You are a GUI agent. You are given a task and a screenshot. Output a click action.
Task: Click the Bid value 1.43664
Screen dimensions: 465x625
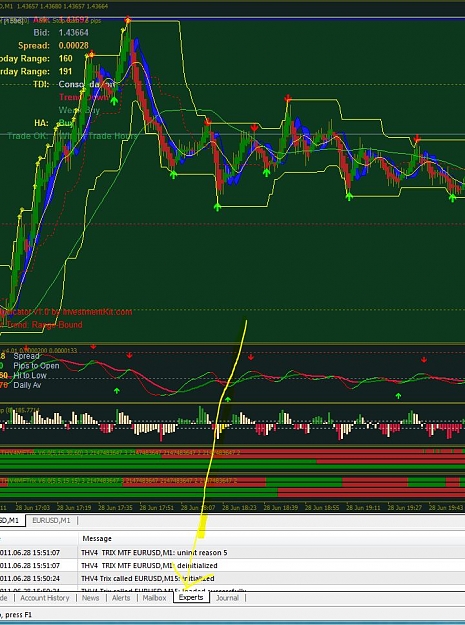(74, 33)
